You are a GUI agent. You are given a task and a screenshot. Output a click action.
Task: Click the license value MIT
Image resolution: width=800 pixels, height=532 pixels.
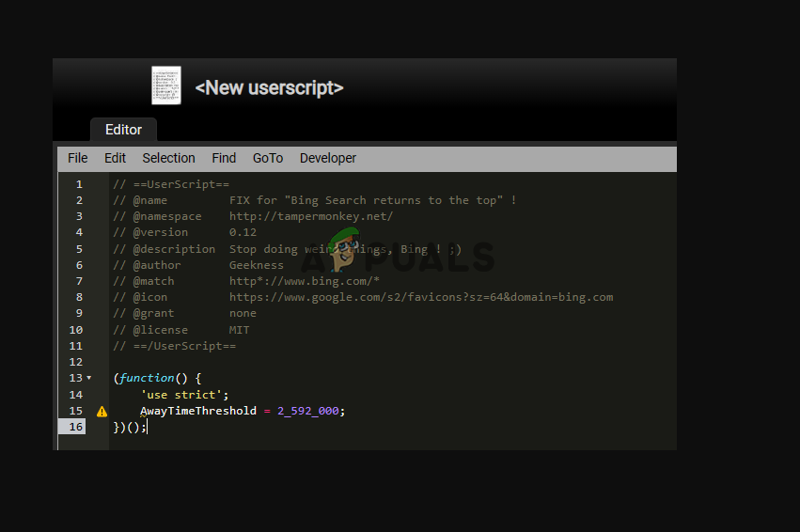(240, 330)
